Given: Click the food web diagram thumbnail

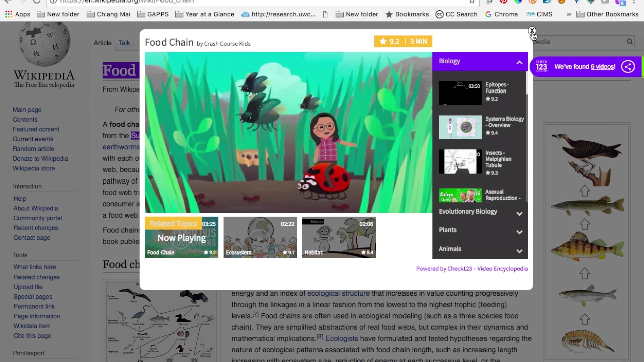Looking at the screenshot, I should click(x=159, y=322).
